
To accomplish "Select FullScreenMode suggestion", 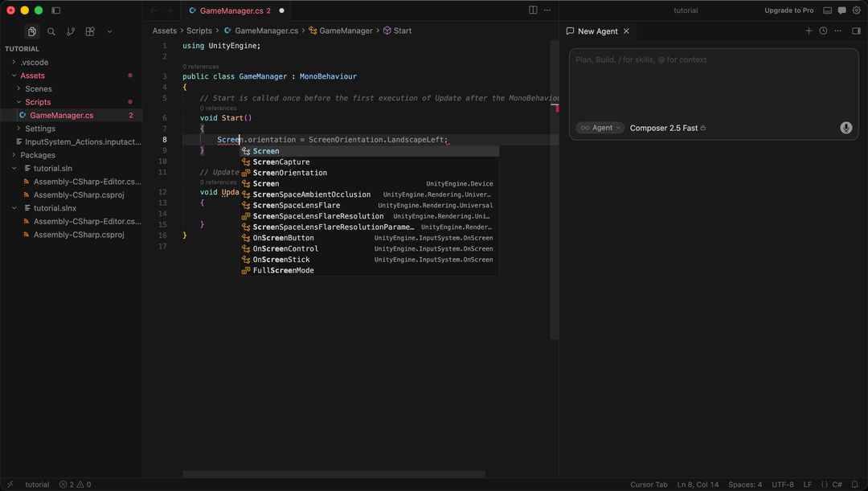I will [369, 270].
